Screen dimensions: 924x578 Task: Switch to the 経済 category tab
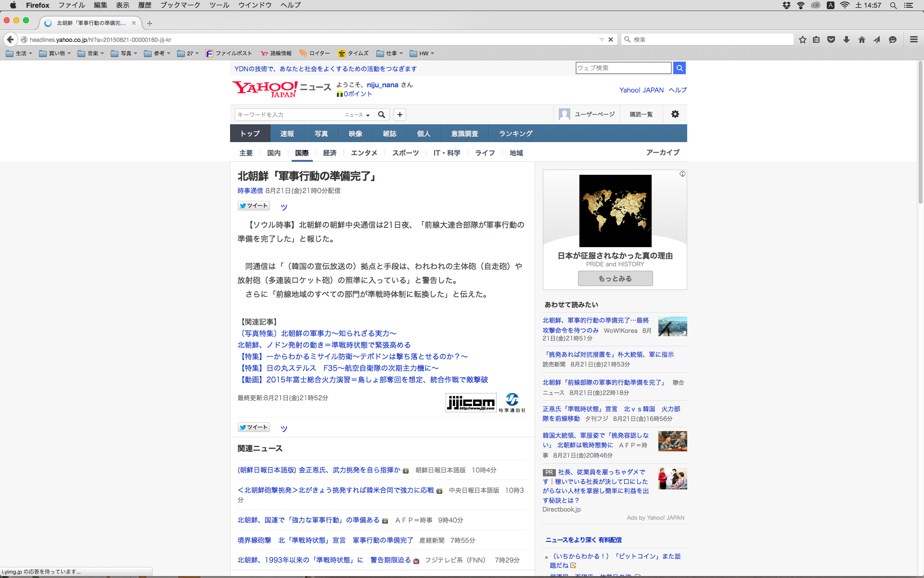pyautogui.click(x=330, y=153)
